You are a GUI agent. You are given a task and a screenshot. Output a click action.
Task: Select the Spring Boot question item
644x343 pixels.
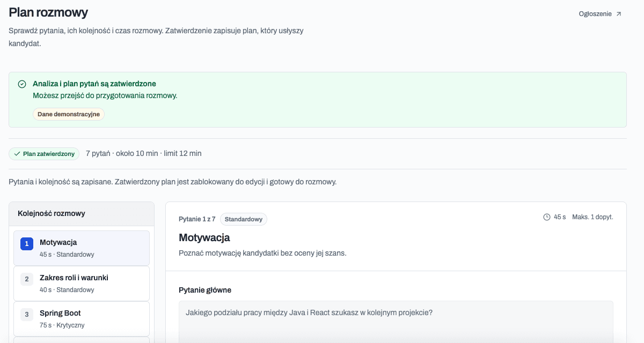82,319
